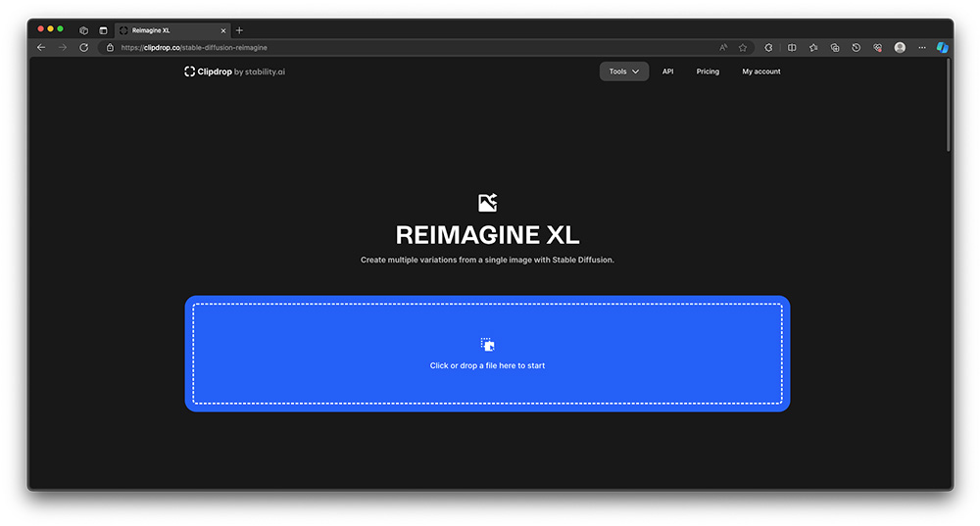Click the Clipdrop logo link
The height and width of the screenshot is (526, 980).
click(x=234, y=72)
